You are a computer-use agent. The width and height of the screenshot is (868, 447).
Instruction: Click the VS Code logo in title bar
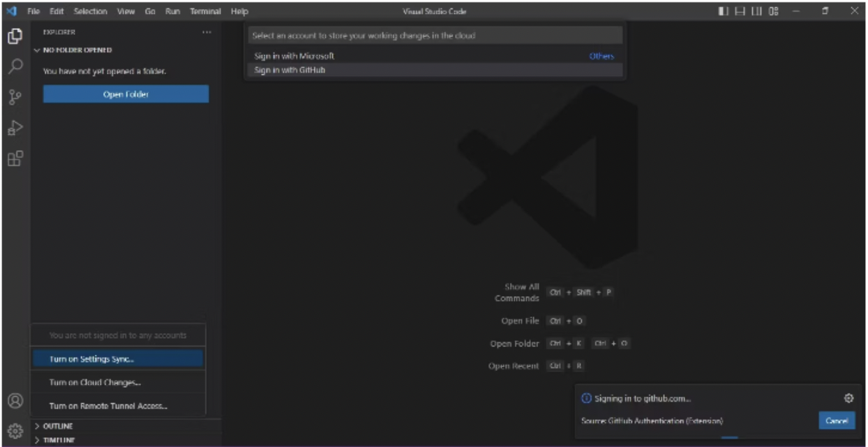coord(12,11)
